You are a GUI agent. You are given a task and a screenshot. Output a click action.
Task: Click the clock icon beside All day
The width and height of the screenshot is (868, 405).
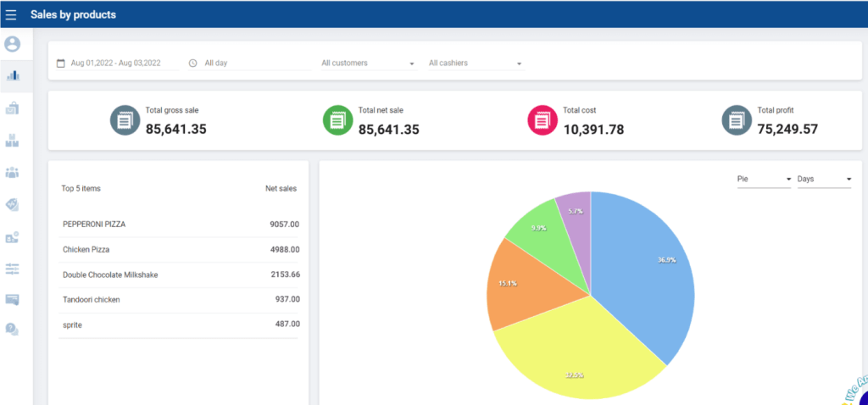[x=192, y=63]
